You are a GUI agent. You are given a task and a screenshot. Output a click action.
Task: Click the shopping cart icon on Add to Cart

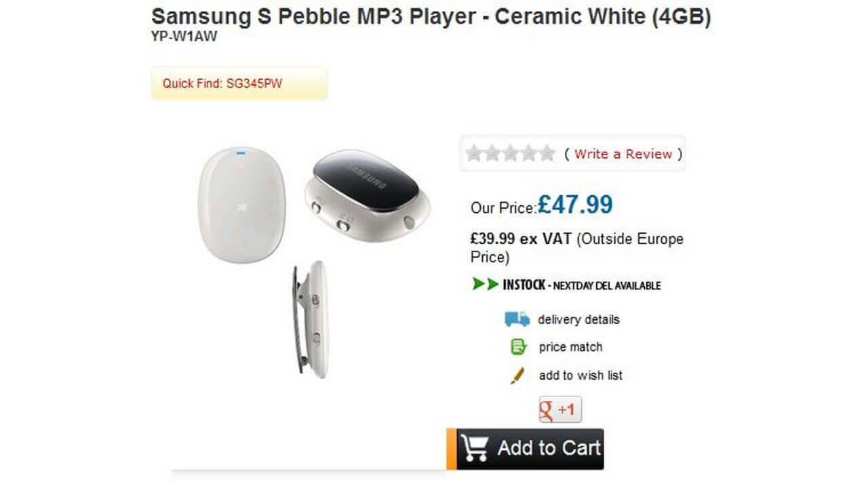[477, 447]
